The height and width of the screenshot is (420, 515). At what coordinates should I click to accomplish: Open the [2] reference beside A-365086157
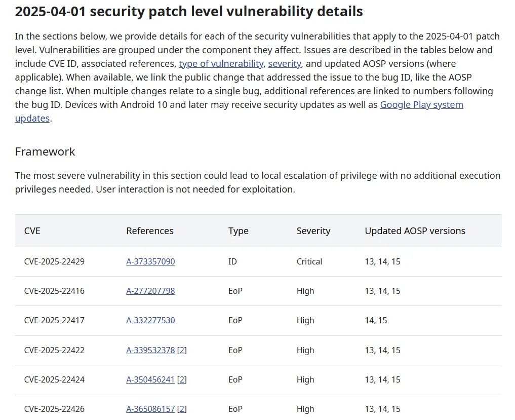(182, 409)
